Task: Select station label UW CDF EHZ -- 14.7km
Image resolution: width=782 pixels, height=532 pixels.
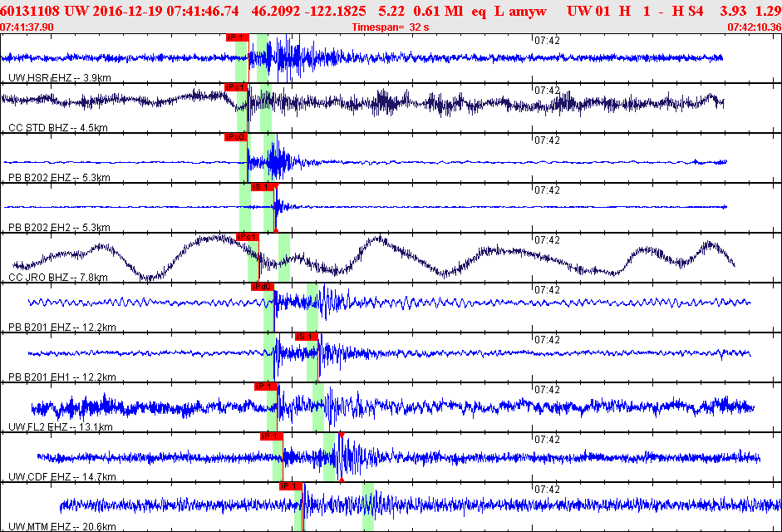Action: coord(62,477)
